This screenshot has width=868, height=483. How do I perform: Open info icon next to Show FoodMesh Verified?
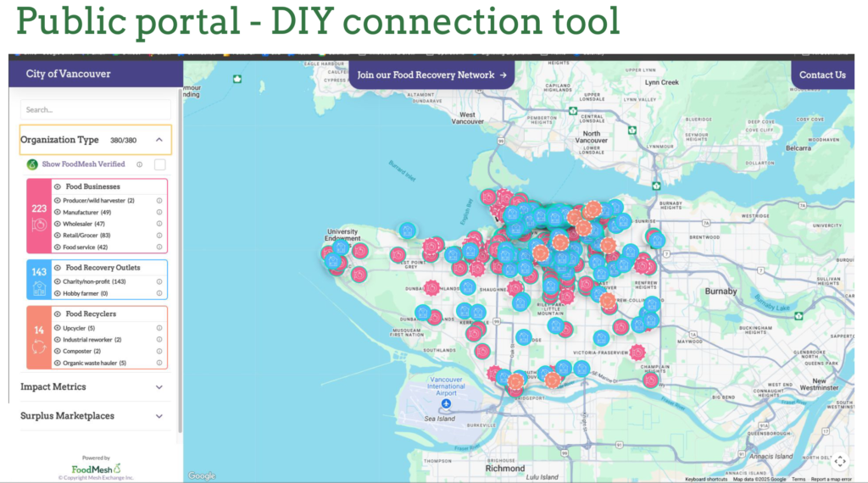(140, 164)
